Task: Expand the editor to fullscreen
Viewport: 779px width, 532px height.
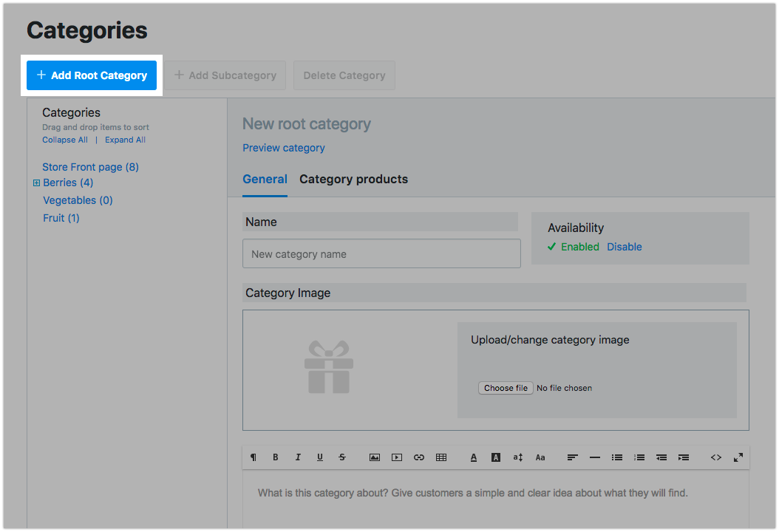Action: coord(738,457)
